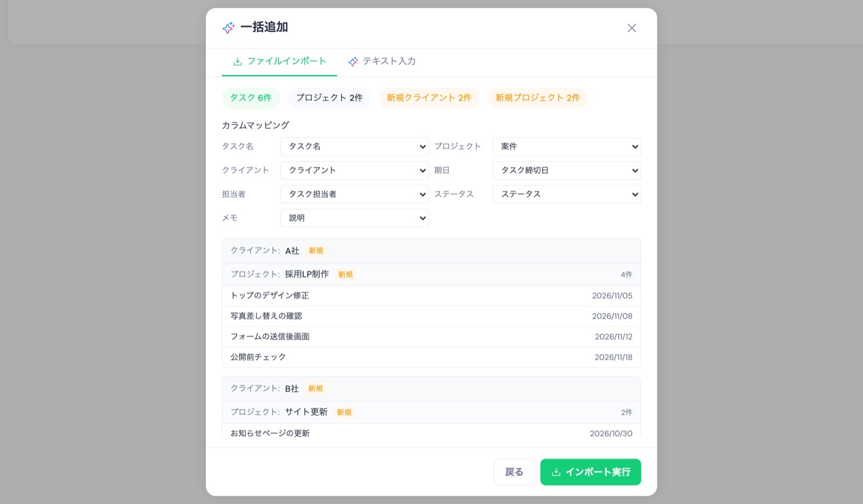The height and width of the screenshot is (504, 863).
Task: Click the プロジェクト: サイト更新 row
Action: click(x=432, y=412)
